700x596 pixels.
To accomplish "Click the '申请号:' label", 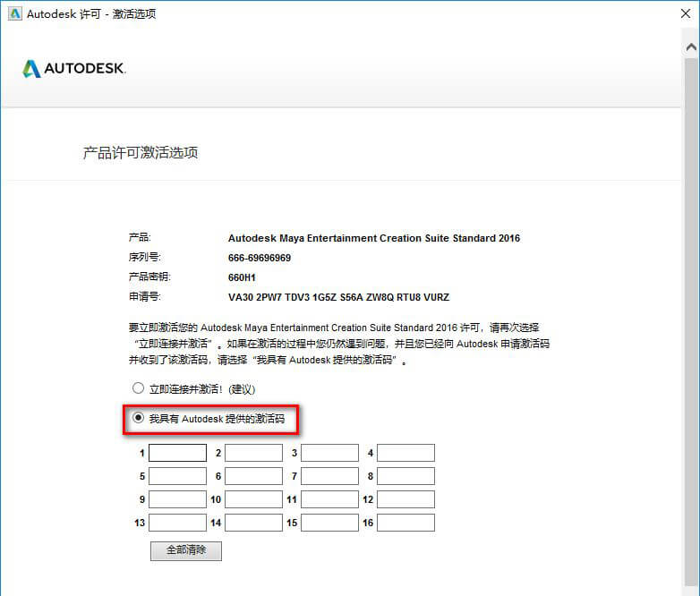I will pos(145,296).
